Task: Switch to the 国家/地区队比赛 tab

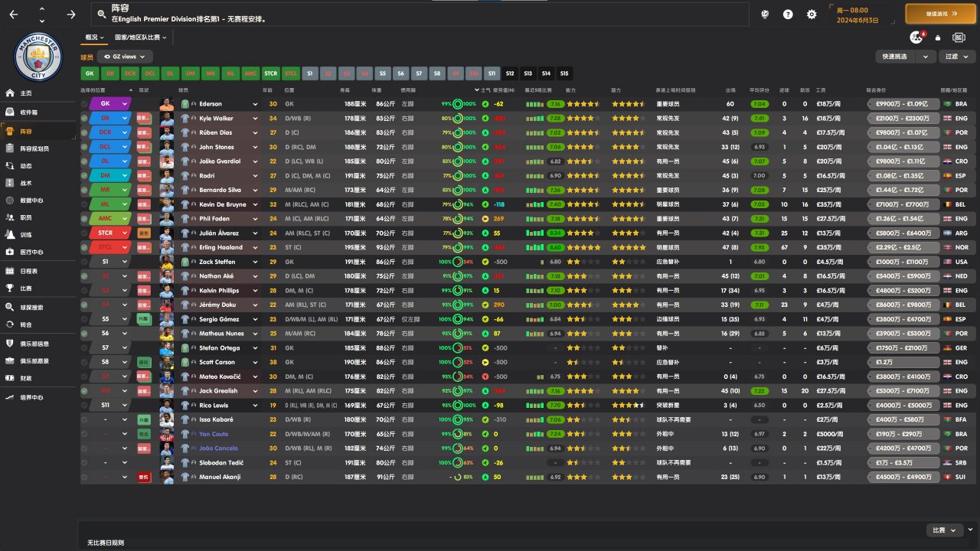Action: pos(140,37)
